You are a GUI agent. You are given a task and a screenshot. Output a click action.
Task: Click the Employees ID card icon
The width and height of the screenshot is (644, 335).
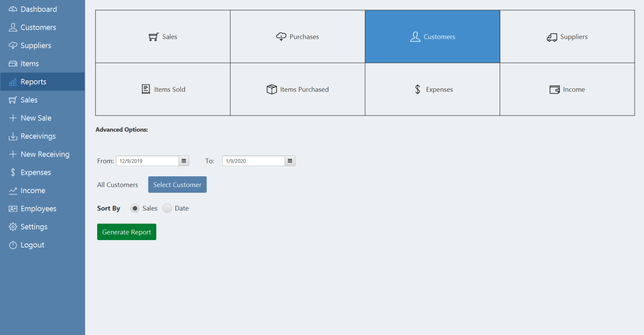[x=13, y=209]
